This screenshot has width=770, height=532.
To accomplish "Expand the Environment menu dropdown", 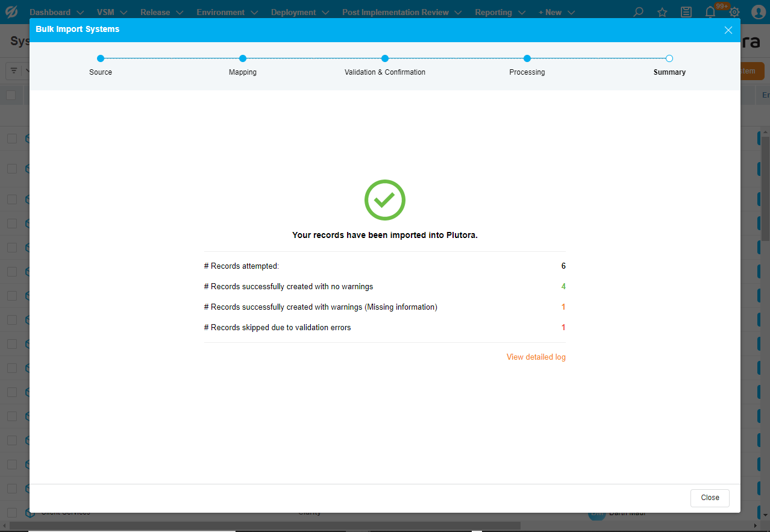I will [x=227, y=12].
